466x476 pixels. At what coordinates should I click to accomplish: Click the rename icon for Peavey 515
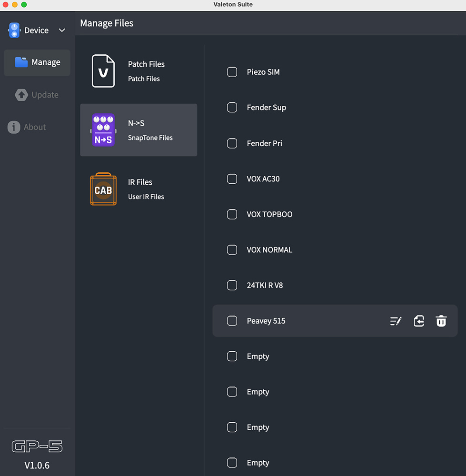click(x=396, y=321)
